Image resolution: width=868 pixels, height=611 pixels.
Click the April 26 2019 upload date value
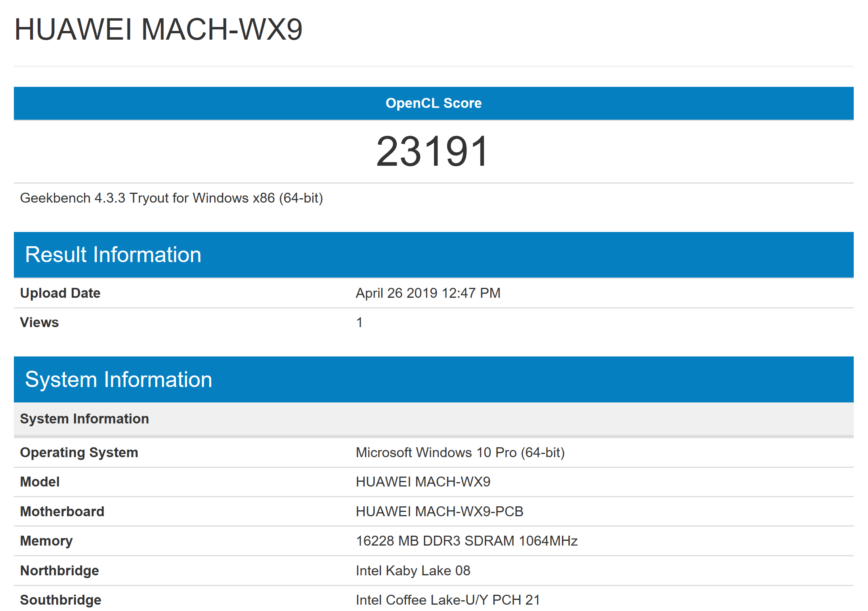click(428, 293)
